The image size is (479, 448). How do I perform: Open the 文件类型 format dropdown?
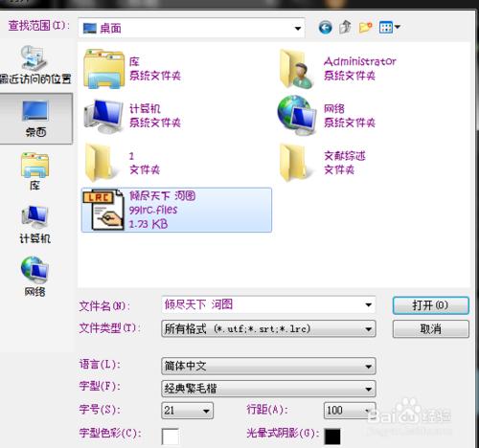point(268,328)
